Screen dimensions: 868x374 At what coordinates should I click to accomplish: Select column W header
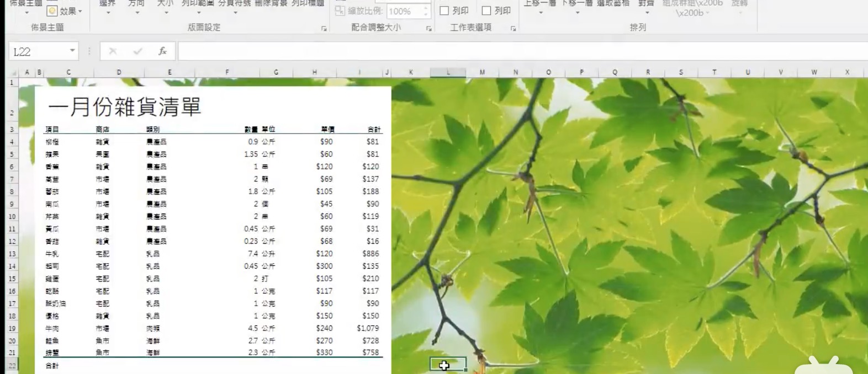click(x=814, y=72)
